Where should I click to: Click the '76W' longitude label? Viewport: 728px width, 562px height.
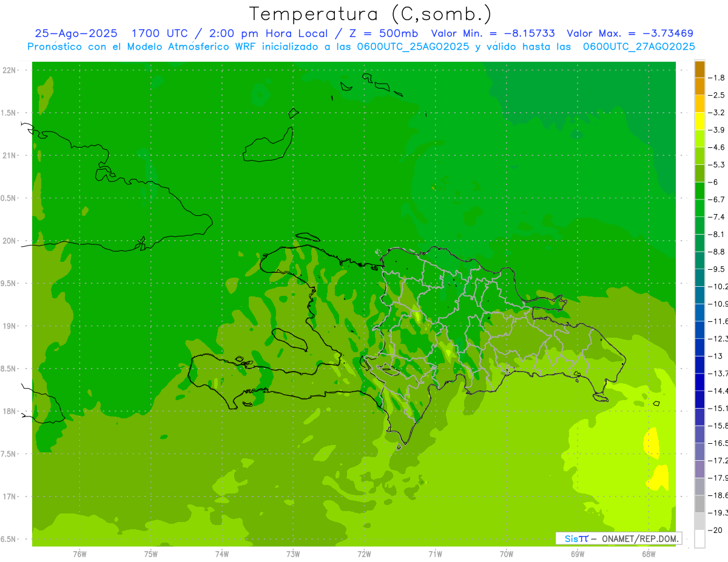79,554
